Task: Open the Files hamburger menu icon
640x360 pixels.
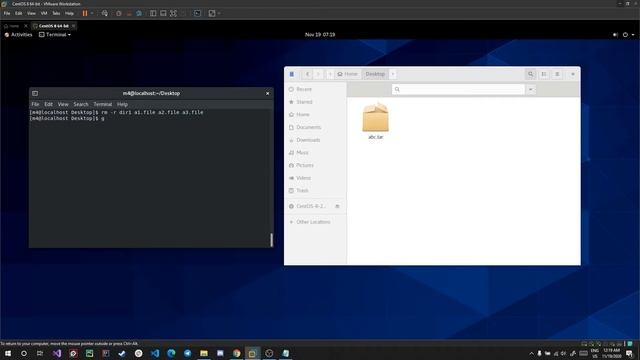Action: point(557,74)
